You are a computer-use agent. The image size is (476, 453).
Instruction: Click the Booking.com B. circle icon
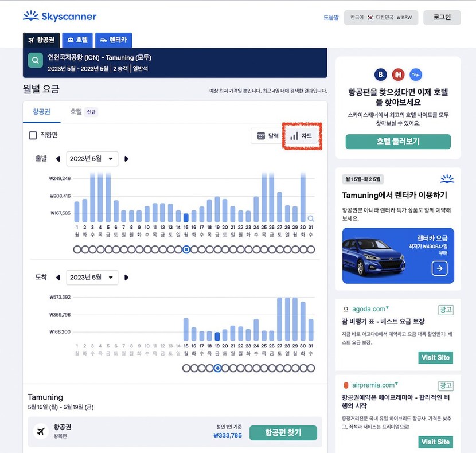tap(380, 75)
